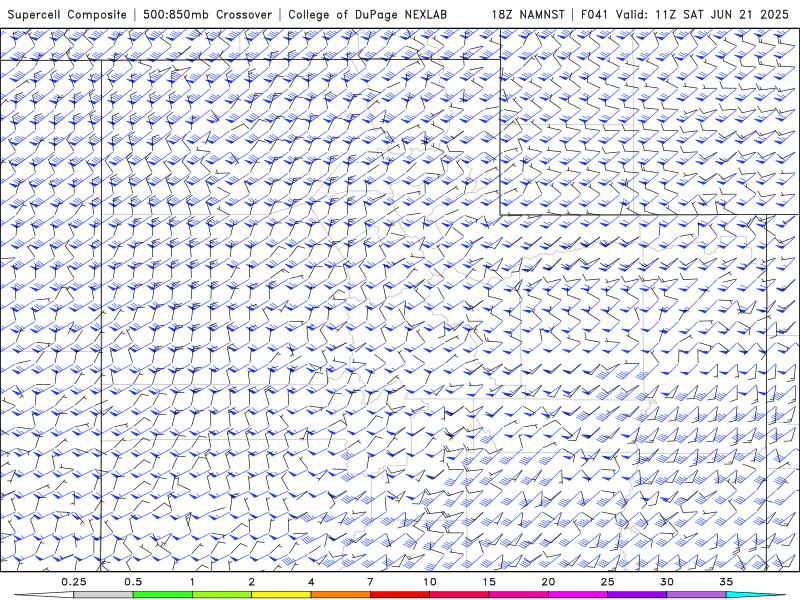Click the '18Z NAMNST' model run label

[x=528, y=14]
